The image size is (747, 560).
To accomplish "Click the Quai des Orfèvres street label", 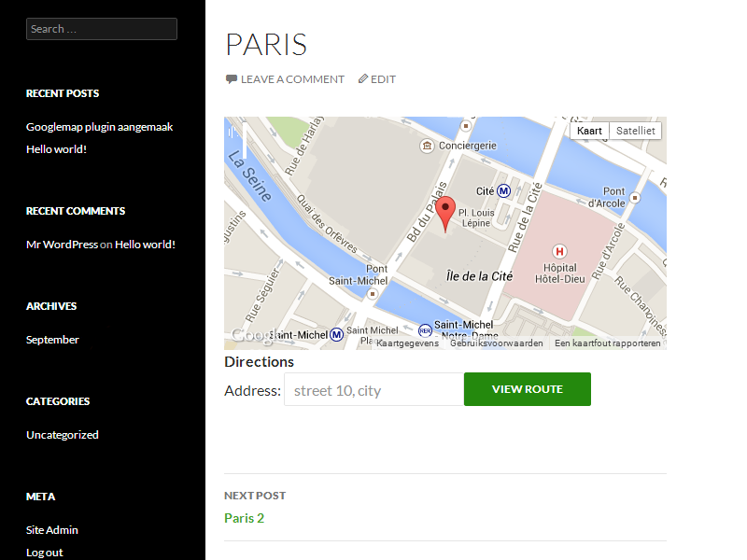I will coord(327,223).
